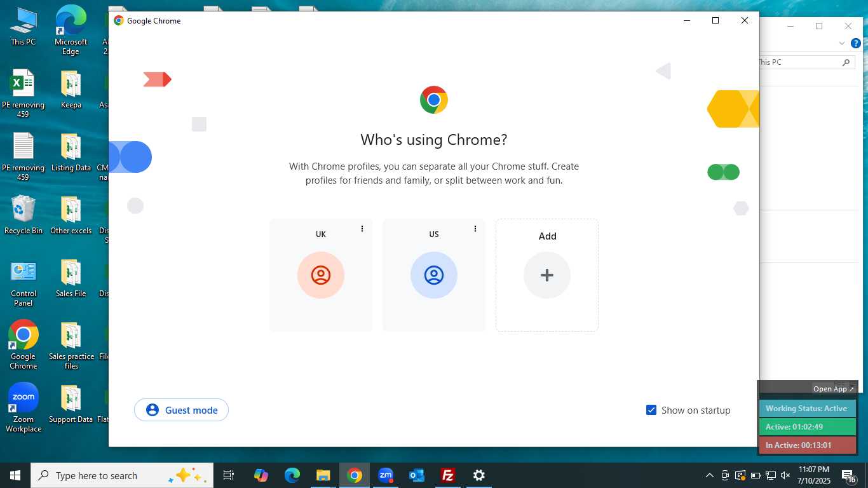Add a new Chrome profile
This screenshot has height=488, width=868.
(547, 275)
